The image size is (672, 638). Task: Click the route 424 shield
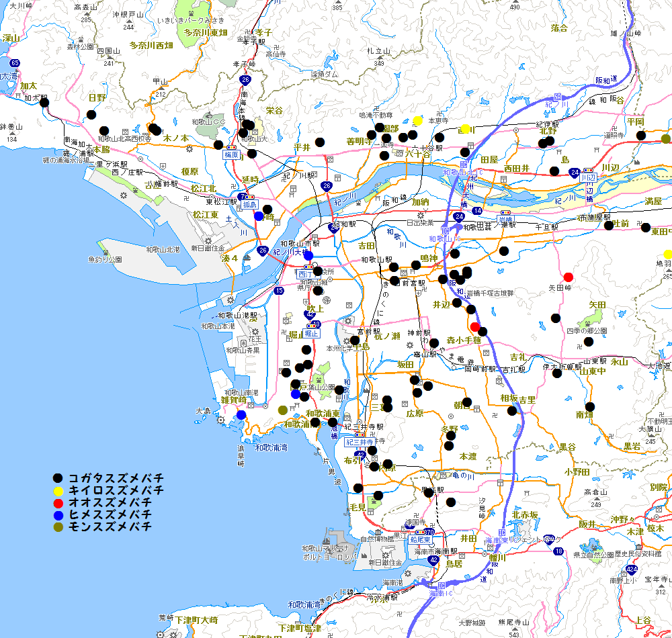click(x=631, y=569)
